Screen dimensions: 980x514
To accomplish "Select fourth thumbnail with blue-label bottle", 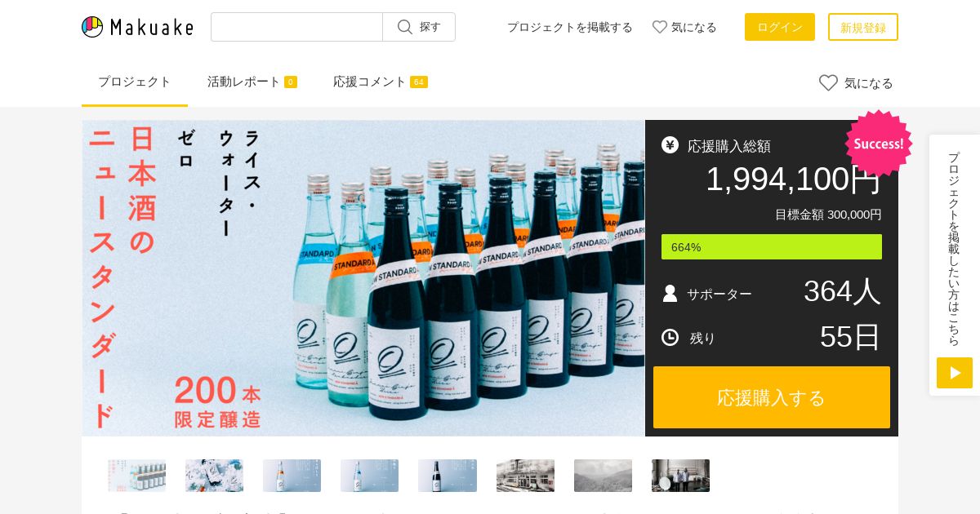I will pos(369,476).
